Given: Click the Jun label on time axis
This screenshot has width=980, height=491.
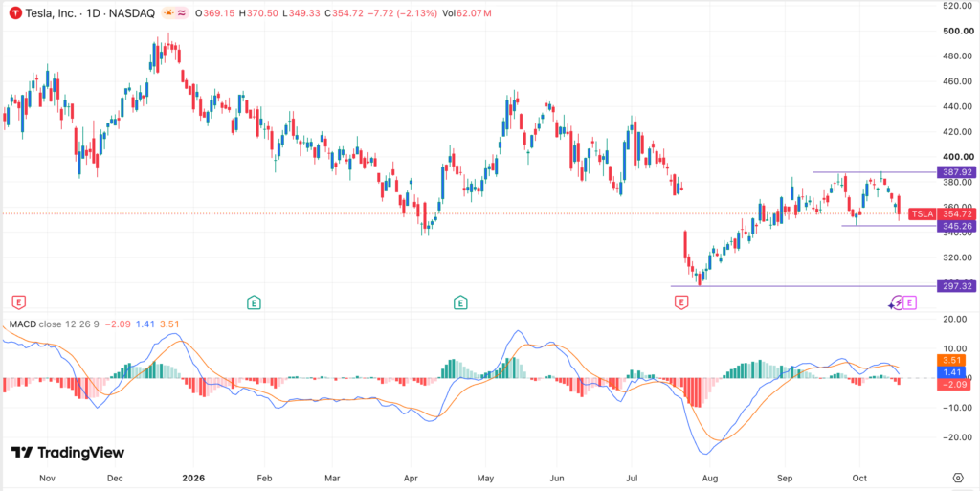Looking at the screenshot, I should pos(557,478).
